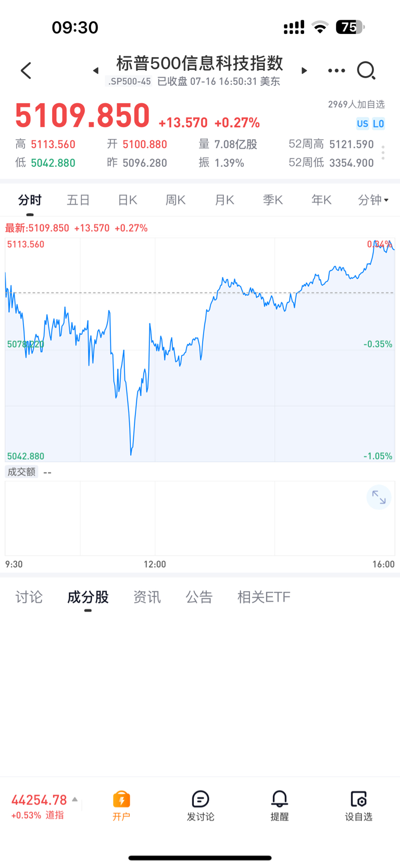Expand the 道指 index ticker arrow
Image resolution: width=400 pixels, height=868 pixels.
[75, 799]
